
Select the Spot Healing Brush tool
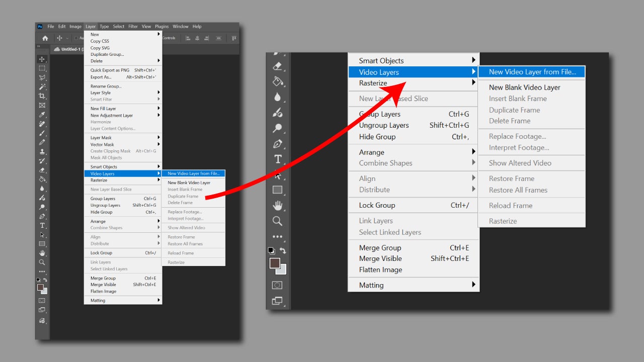[x=42, y=124]
